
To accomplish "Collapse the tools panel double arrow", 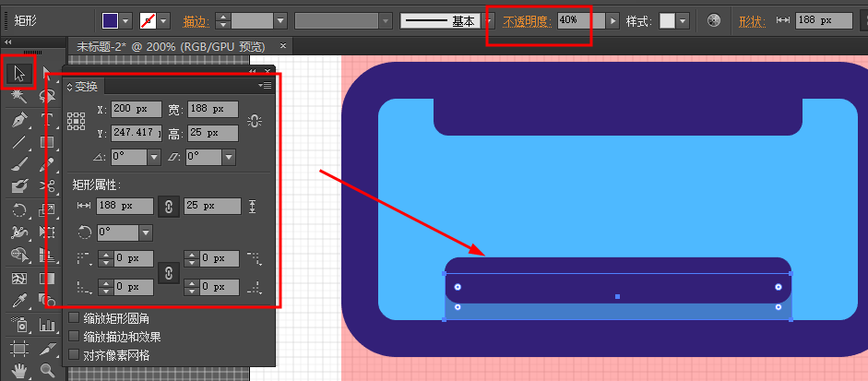I will pyautogui.click(x=7, y=42).
